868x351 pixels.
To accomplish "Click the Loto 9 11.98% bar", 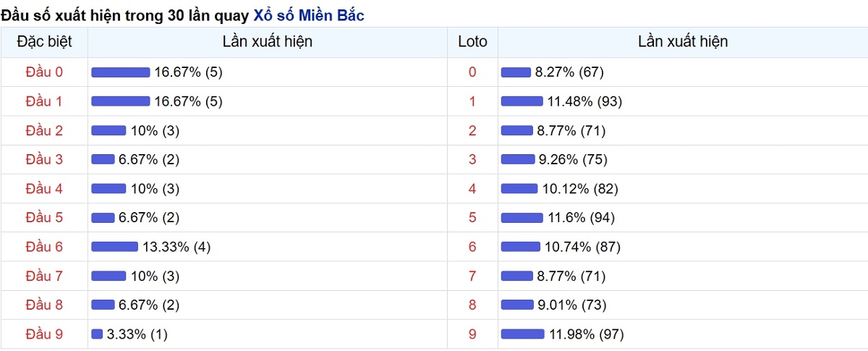I will click(x=522, y=334).
